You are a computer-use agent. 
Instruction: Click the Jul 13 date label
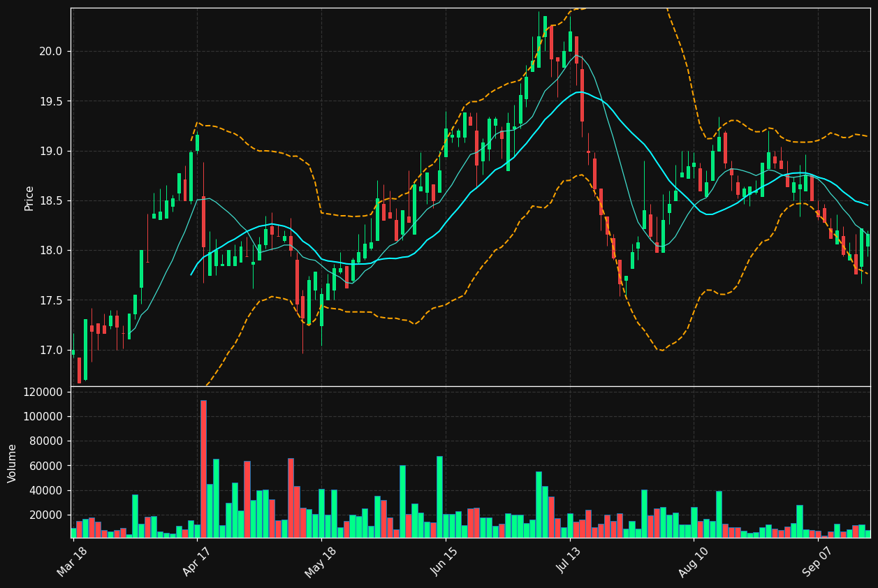(569, 561)
